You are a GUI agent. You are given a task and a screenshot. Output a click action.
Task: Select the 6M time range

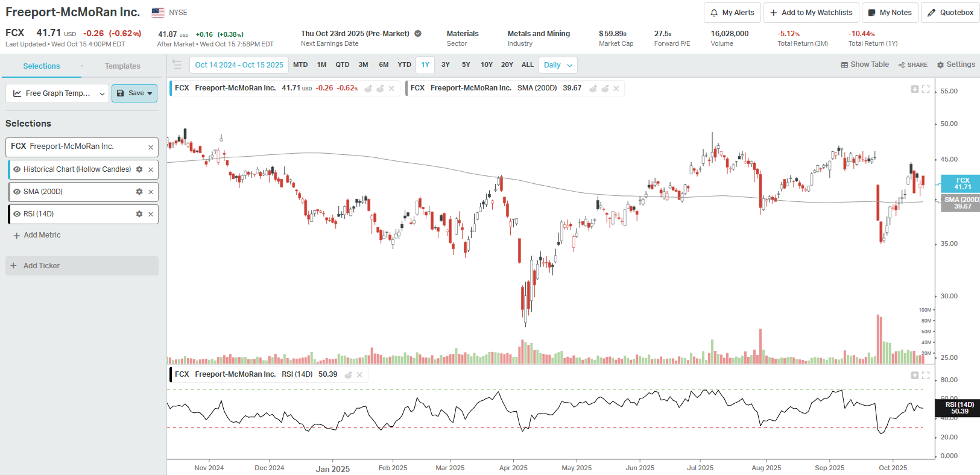tap(384, 64)
